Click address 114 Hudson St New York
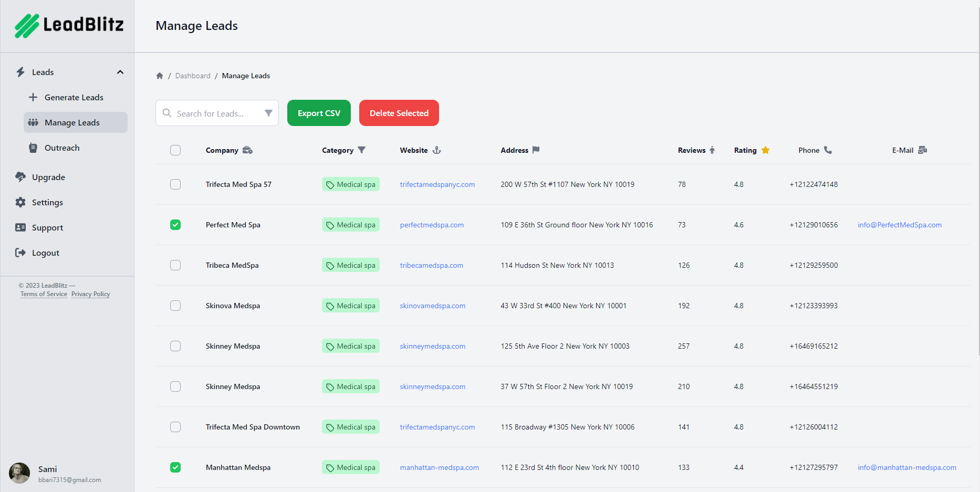This screenshot has width=980, height=492. coord(557,265)
